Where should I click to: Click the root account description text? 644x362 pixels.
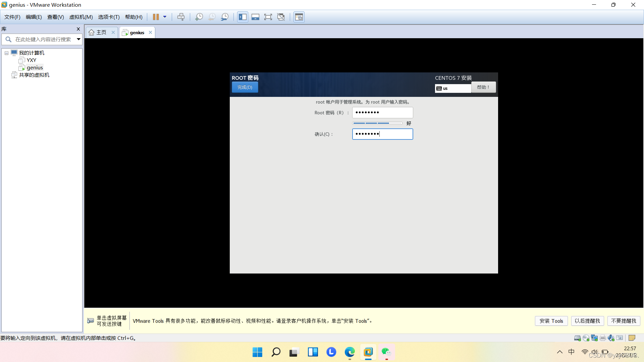coord(364,102)
